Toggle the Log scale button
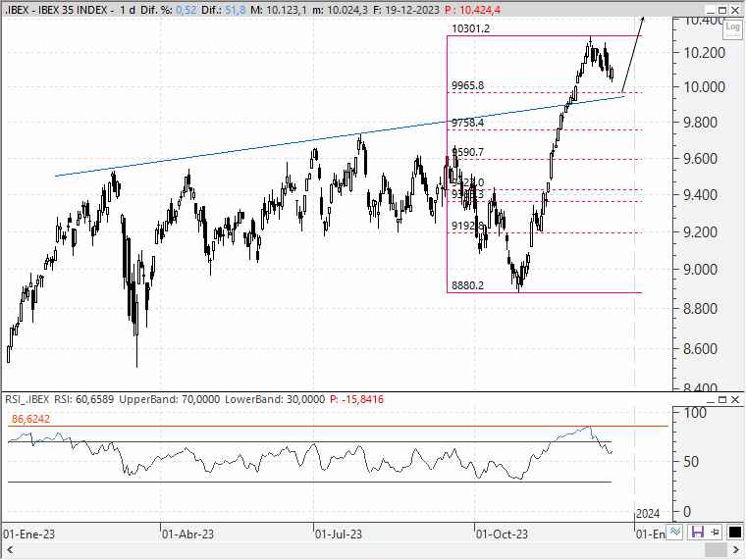Viewport: 746px width, 560px height. [732, 28]
